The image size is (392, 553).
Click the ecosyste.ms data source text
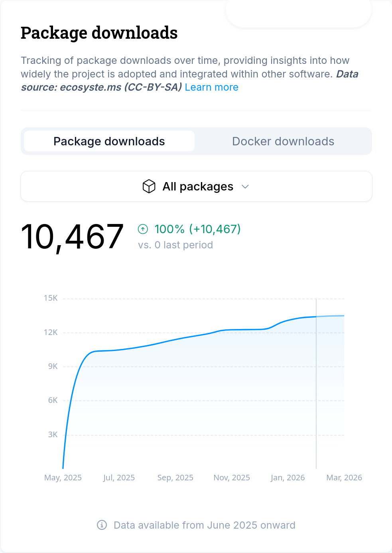click(101, 87)
